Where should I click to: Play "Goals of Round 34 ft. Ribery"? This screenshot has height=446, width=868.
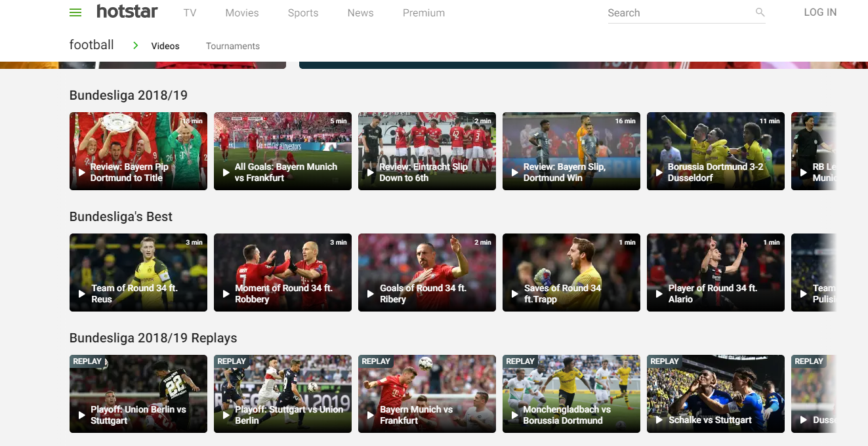click(426, 272)
